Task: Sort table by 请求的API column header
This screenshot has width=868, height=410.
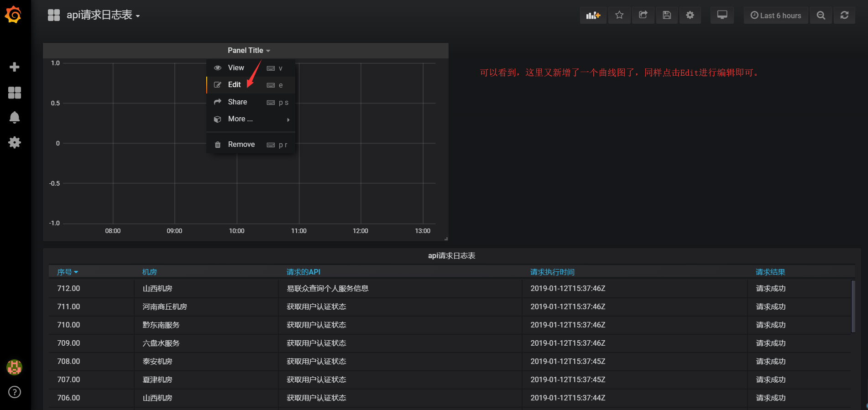Action: pos(303,272)
